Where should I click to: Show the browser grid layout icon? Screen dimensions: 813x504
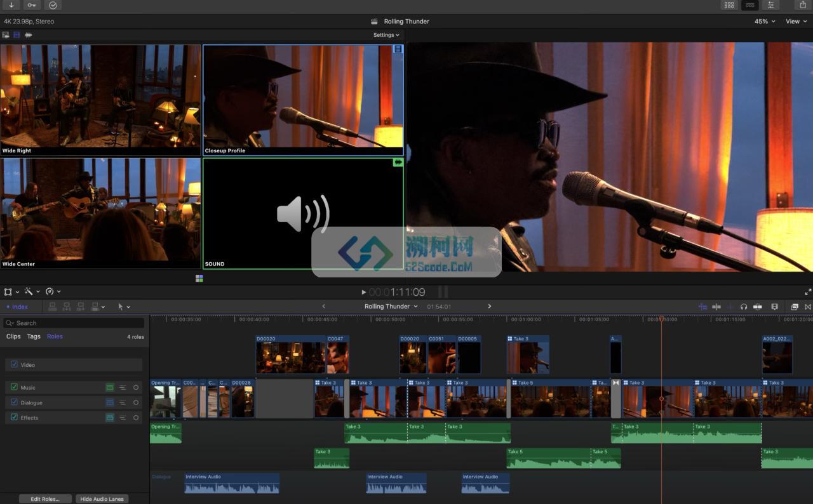[729, 5]
